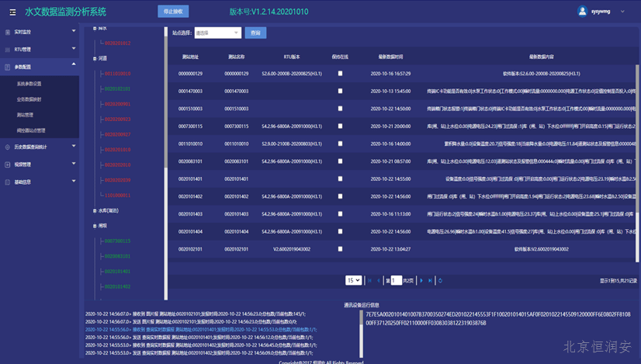Collapse the 水库(湖泊) tree node
The height and width of the screenshot is (364, 641).
pos(95,210)
